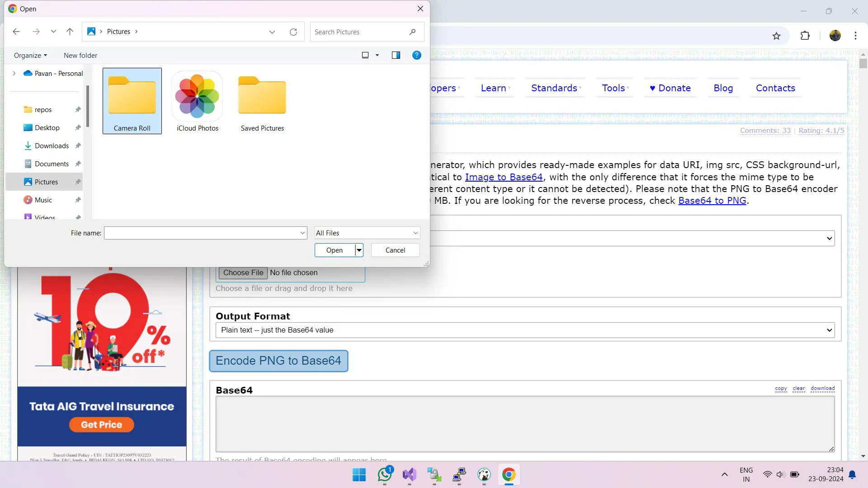Screen dimensions: 868x488
Task: Select the Saved Pictures folder
Action: pos(262,101)
